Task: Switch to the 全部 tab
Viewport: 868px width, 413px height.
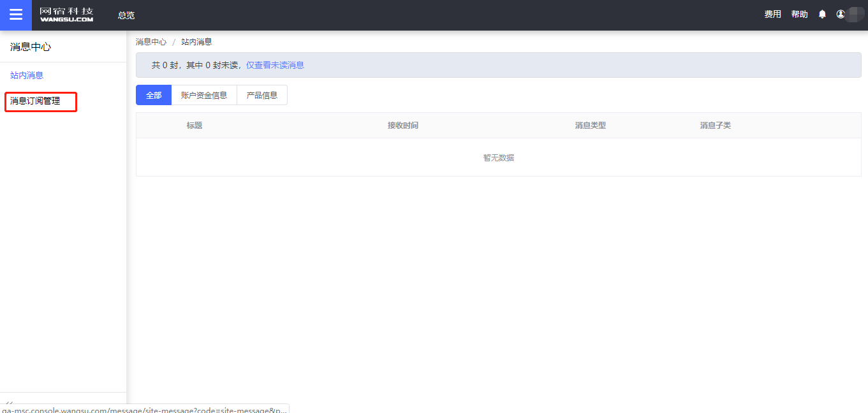Action: click(154, 95)
